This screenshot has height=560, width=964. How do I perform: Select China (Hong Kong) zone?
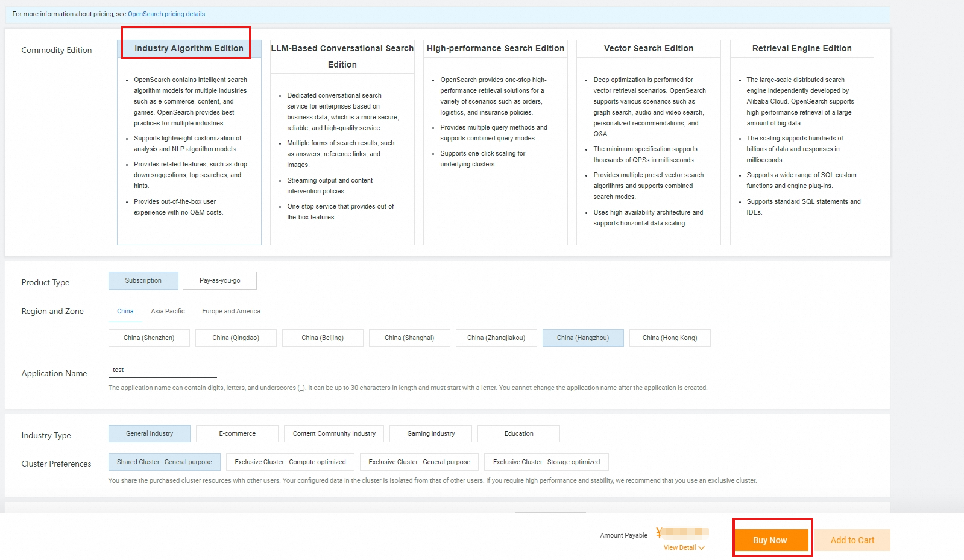[670, 338]
